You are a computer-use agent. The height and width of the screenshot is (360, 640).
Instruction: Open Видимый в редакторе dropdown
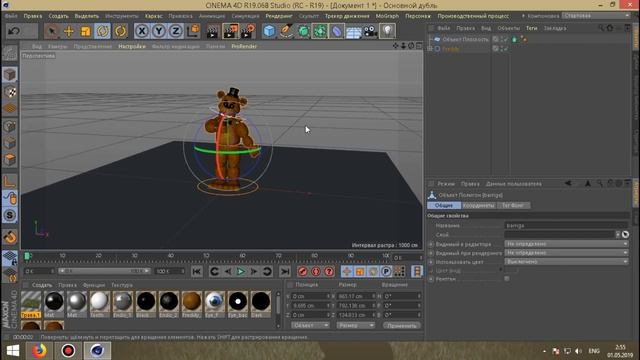point(566,244)
